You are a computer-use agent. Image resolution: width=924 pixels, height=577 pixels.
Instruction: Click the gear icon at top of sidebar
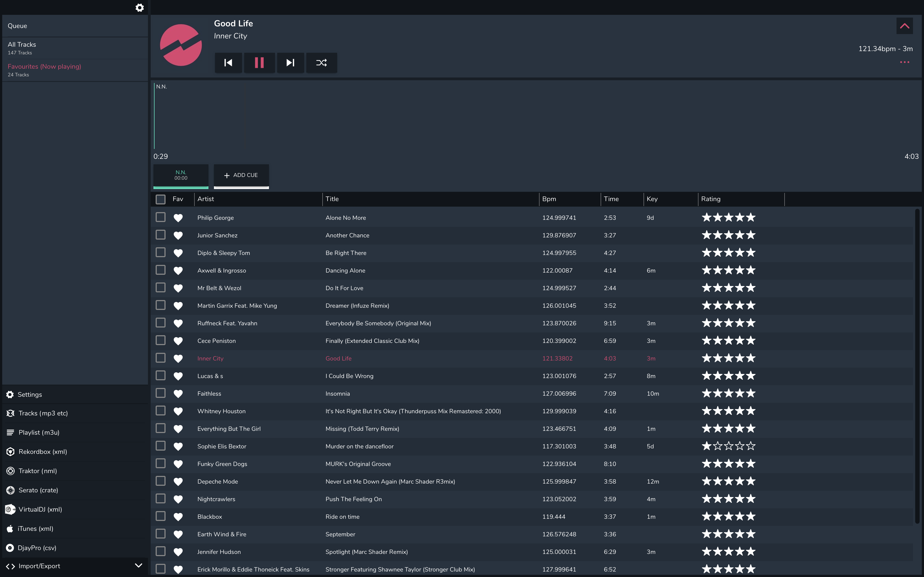[x=139, y=8]
